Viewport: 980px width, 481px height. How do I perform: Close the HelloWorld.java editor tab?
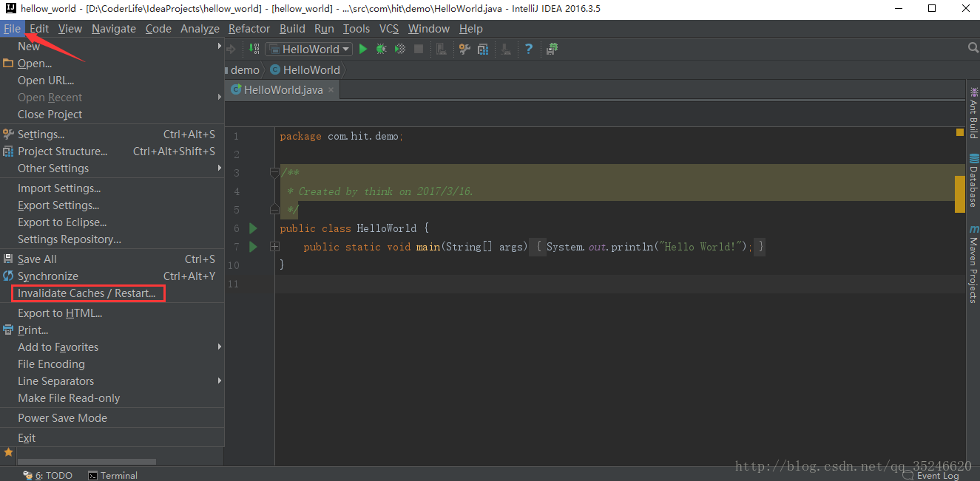coord(331,90)
